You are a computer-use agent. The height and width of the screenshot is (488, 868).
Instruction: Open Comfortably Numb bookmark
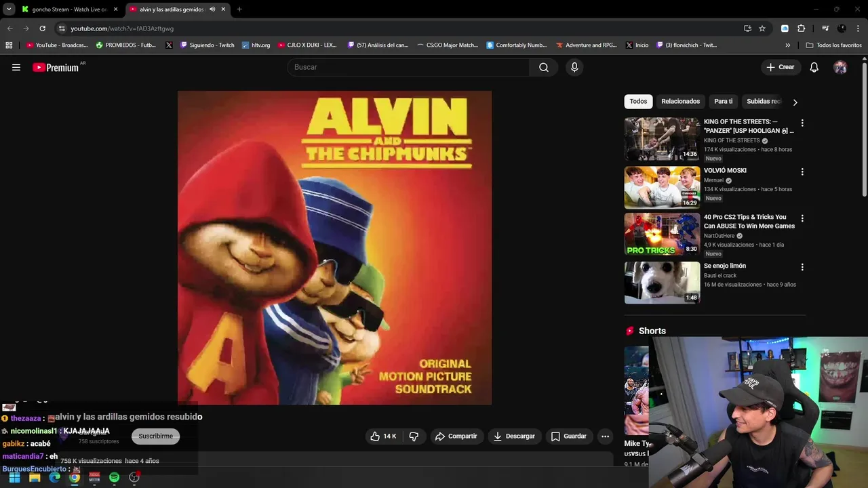pyautogui.click(x=516, y=45)
